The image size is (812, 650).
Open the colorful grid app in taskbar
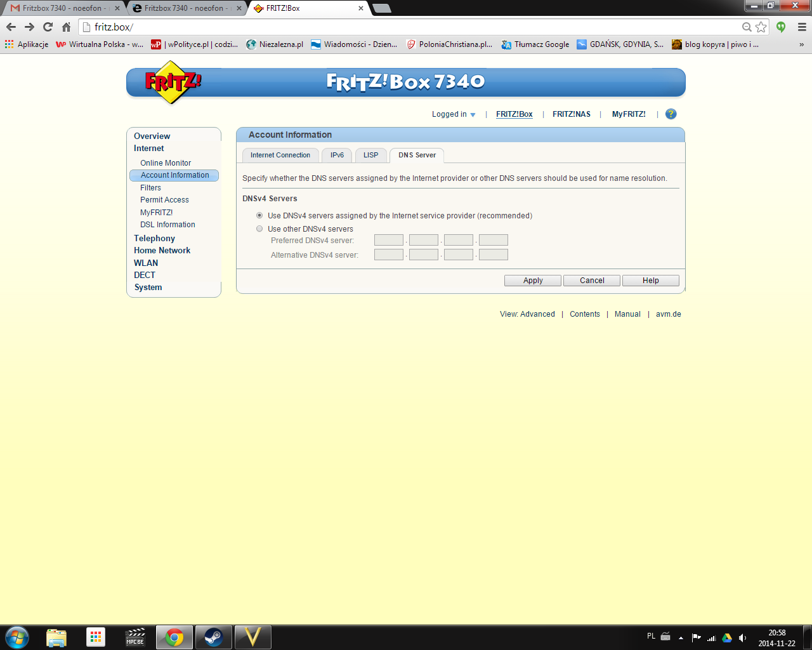click(x=96, y=637)
